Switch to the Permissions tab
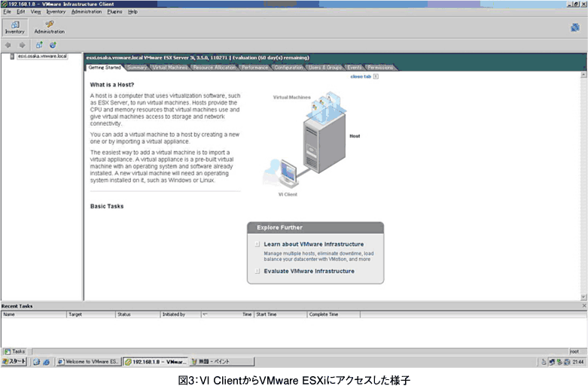Screen dimensions: 588x389 [x=380, y=68]
